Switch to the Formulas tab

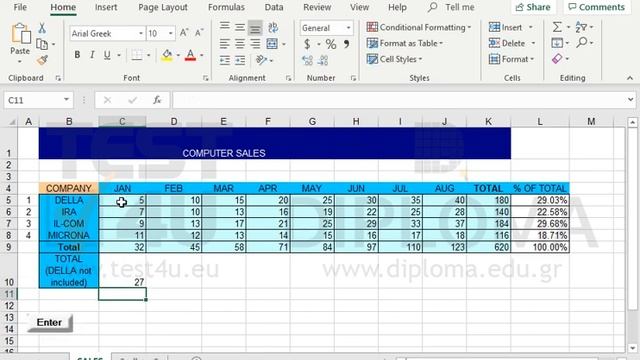(x=226, y=7)
